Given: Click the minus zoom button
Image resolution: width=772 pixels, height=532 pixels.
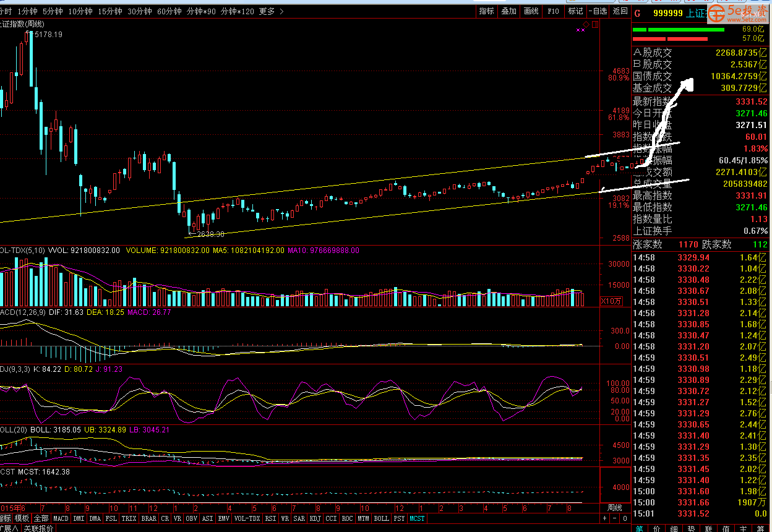Looking at the screenshot, I should (x=614, y=518).
